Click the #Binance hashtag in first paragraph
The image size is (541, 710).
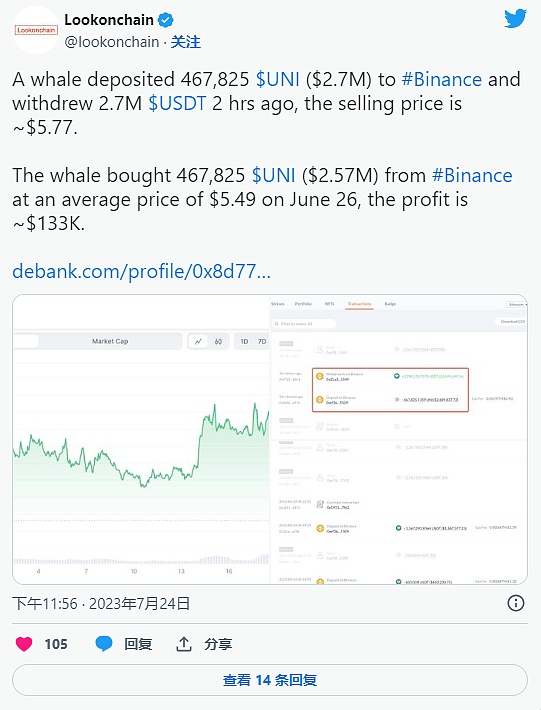tap(442, 79)
